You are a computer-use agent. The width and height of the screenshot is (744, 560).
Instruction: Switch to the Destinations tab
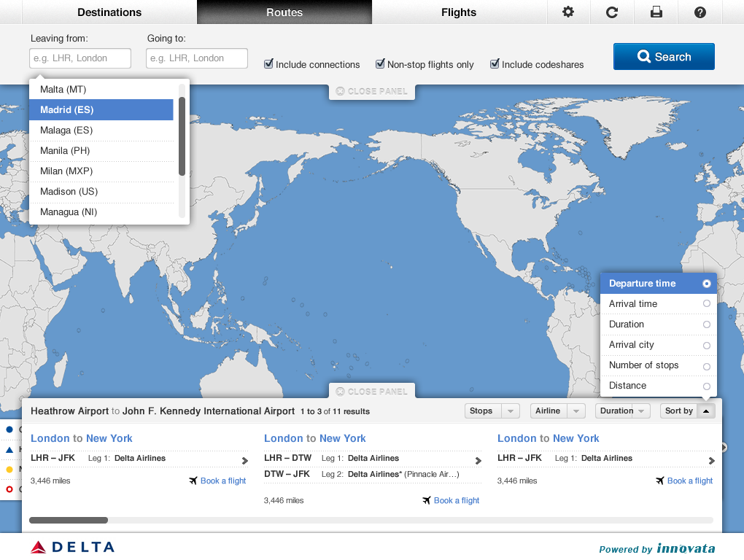point(109,12)
